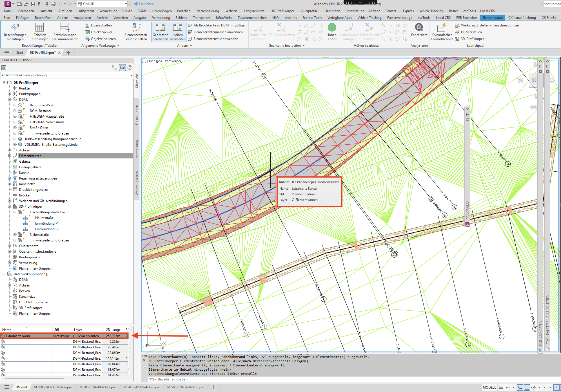Image resolution: width=561 pixels, height=392 pixels.
Task: Undo the last action with the arrow icon
Action: (x=60, y=4)
